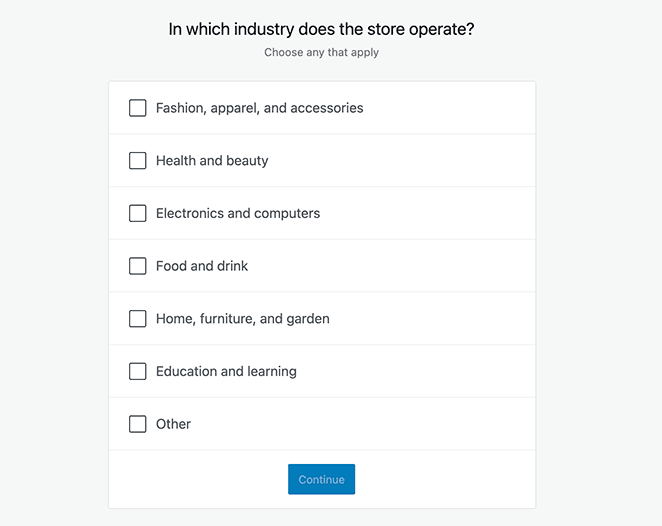This screenshot has width=662, height=526.
Task: Click the 'Health and beauty' label text
Action: [x=212, y=161]
